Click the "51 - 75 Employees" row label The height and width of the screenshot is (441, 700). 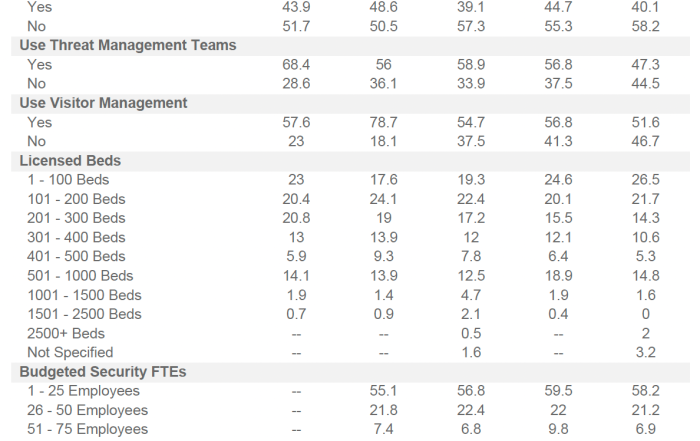tap(88, 429)
